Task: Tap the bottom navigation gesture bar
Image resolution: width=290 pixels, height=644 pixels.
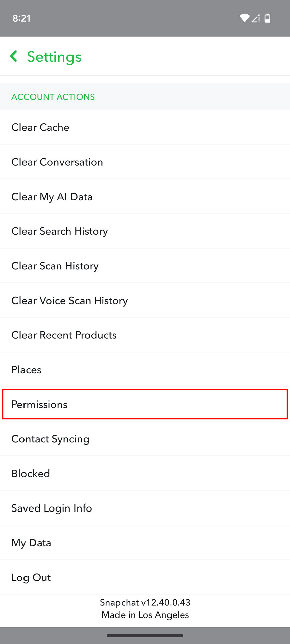Action: 145,635
